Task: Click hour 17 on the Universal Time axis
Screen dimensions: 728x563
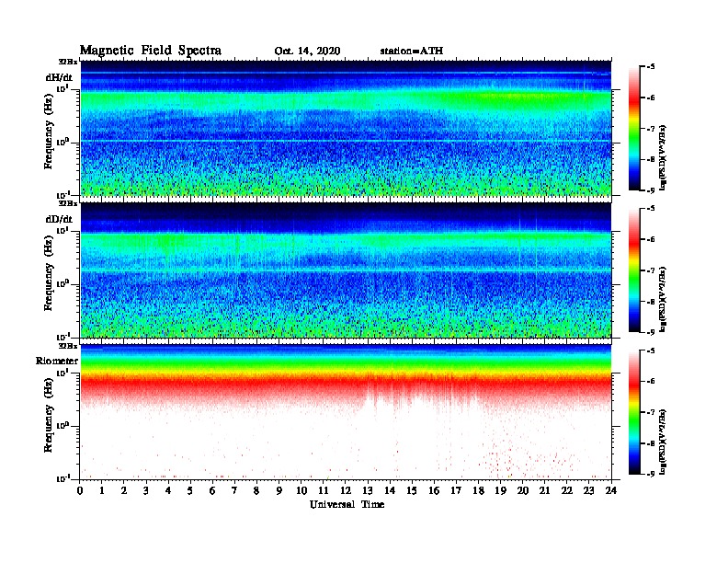Action: [457, 491]
